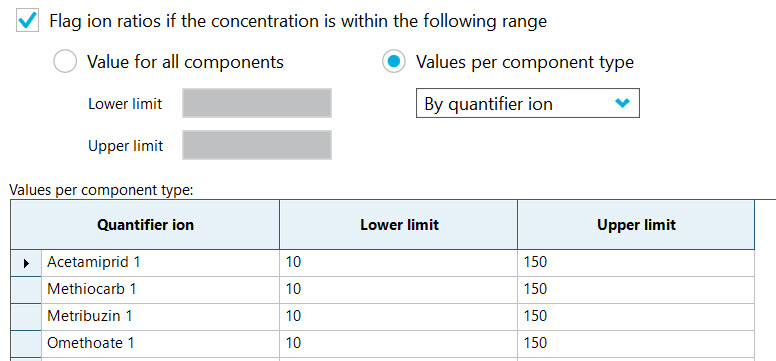This screenshot has height=361, width=776.
Task: Click the Methiocarb 1 row header selector
Action: [x=26, y=290]
